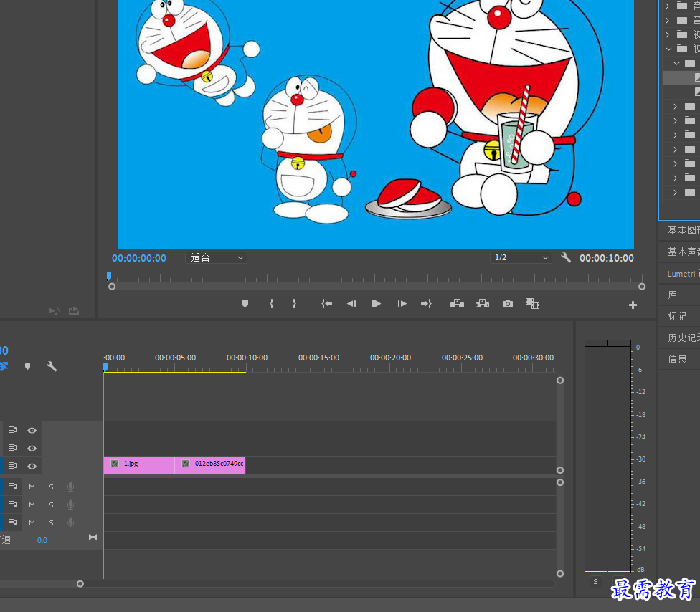Click the master track 0.0 volume value
The width and height of the screenshot is (700, 612).
42,540
